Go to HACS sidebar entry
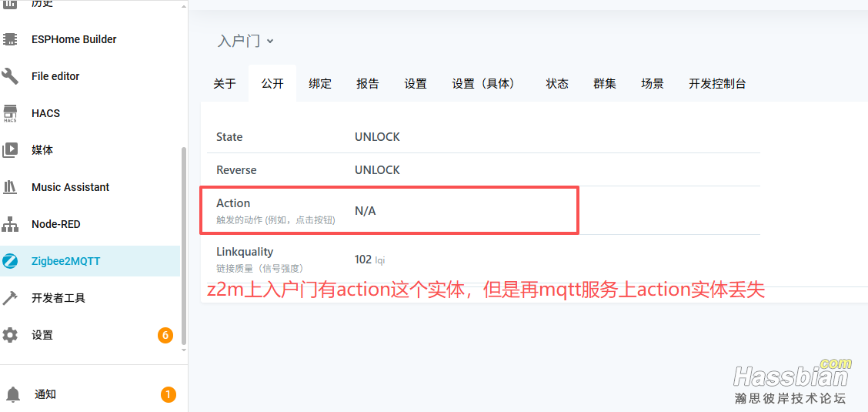868x412 pixels. 90,113
